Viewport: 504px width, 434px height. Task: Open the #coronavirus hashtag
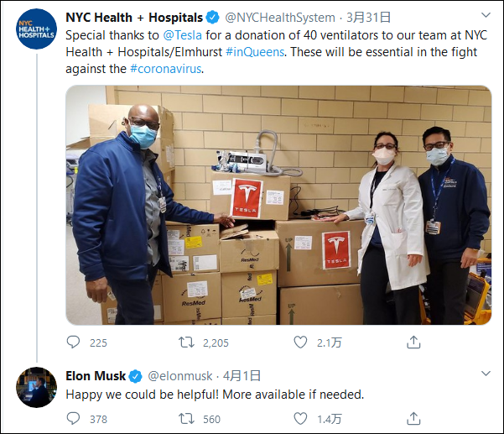pos(166,69)
